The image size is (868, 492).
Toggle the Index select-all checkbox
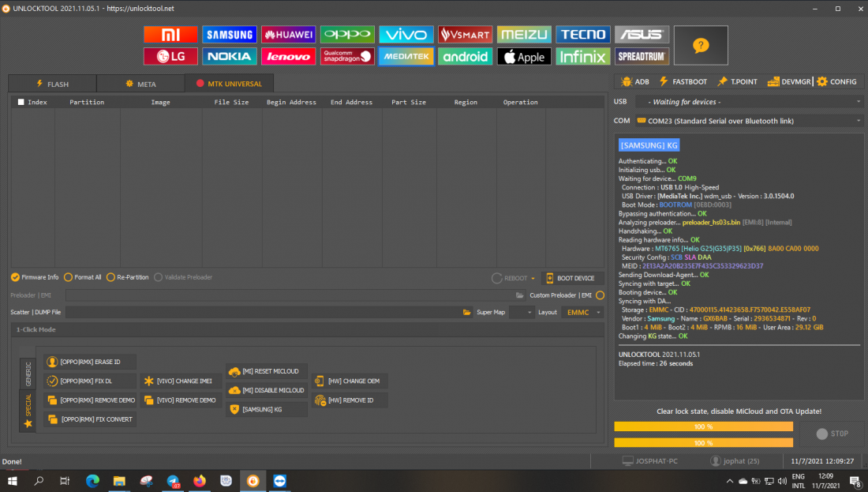(21, 102)
